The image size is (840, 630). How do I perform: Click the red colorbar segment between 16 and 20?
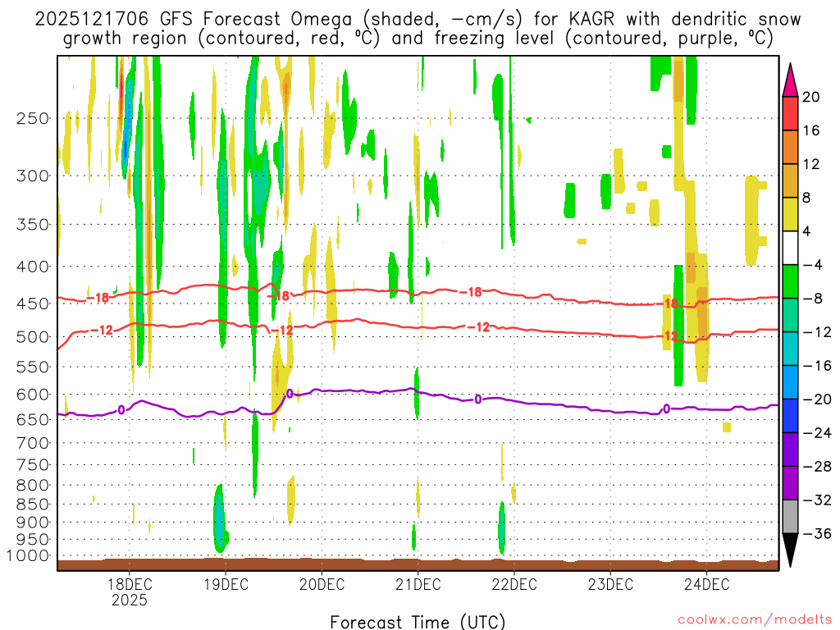(x=790, y=113)
